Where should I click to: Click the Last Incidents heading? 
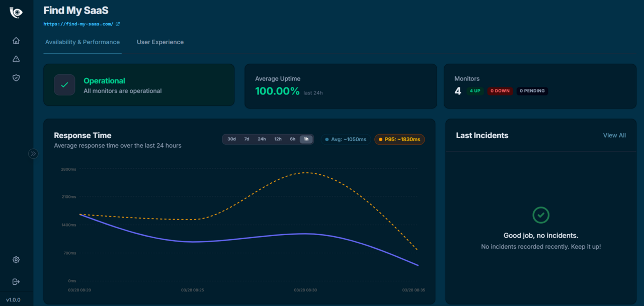(x=482, y=135)
